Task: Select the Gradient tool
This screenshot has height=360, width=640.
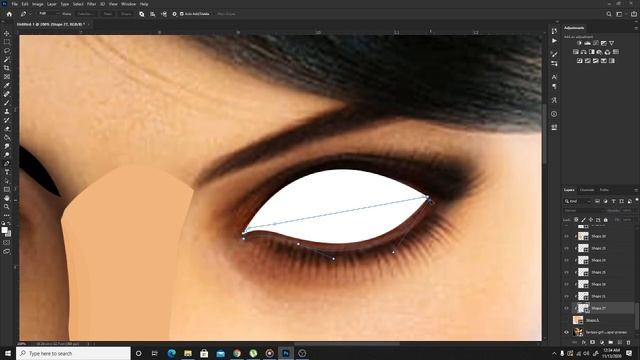Action: [7, 138]
